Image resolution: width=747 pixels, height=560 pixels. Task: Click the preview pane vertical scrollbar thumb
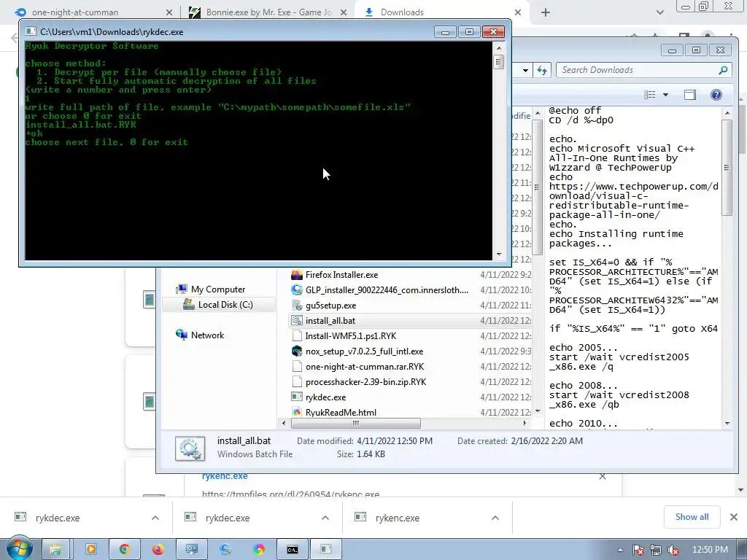[x=727, y=168]
